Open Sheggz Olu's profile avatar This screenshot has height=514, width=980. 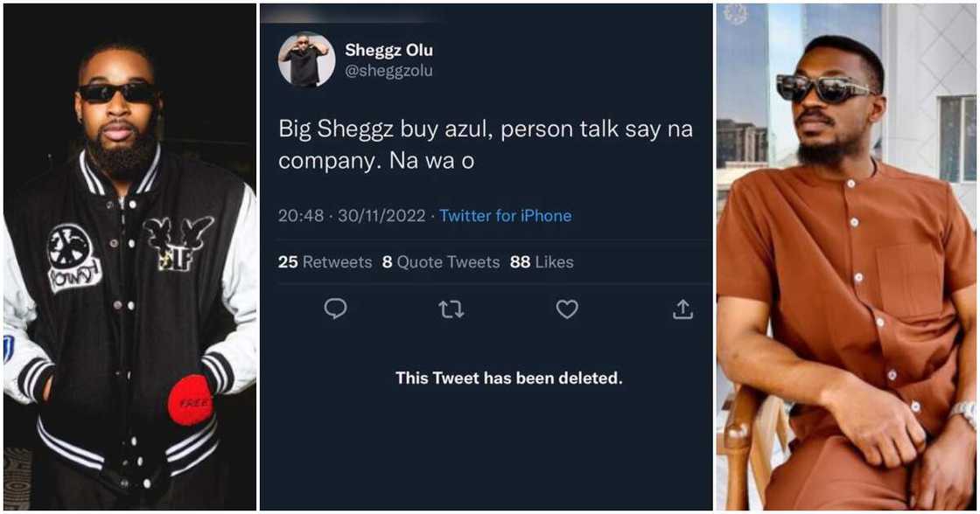(x=306, y=59)
